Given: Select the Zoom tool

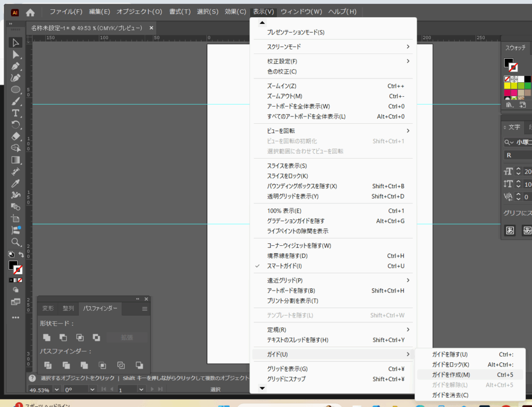Looking at the screenshot, I should [16, 242].
